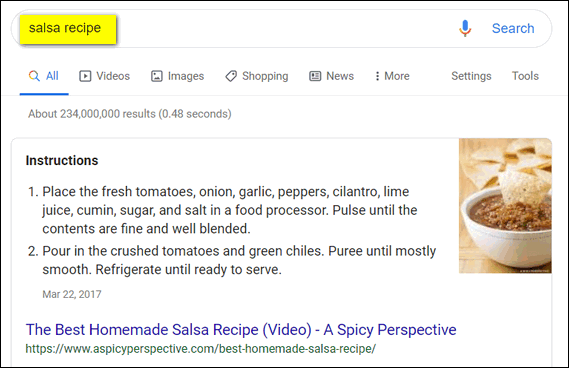Screen dimensions: 569x368
Task: Open the Settings menu
Action: [471, 76]
